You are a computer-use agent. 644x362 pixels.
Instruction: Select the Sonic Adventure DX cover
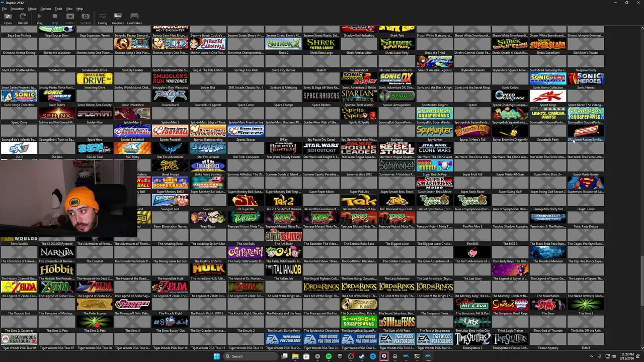point(396,78)
